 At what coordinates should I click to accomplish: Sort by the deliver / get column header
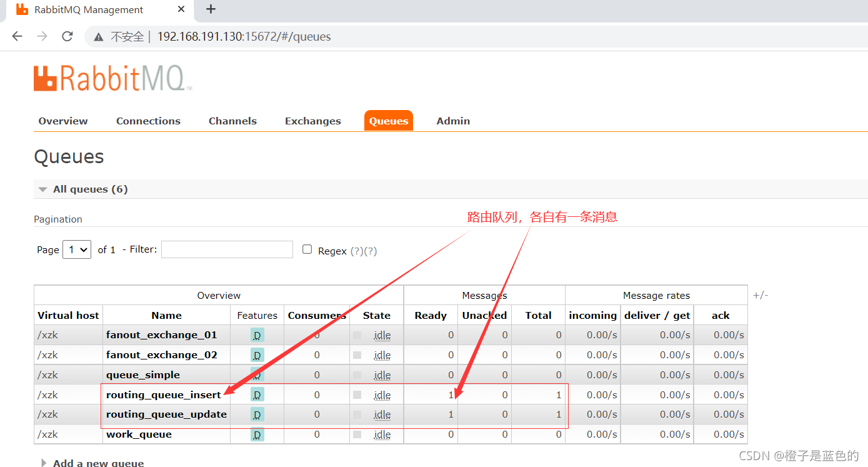pyautogui.click(x=657, y=316)
